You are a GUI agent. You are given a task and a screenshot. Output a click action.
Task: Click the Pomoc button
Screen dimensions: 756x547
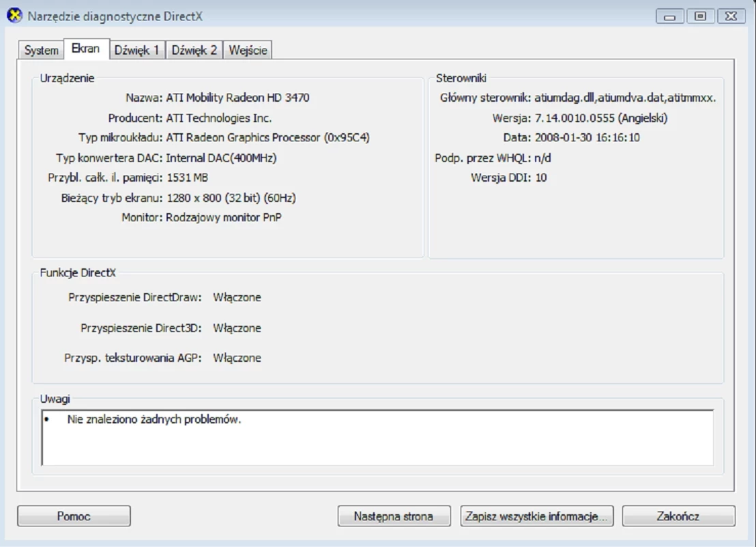(x=74, y=516)
